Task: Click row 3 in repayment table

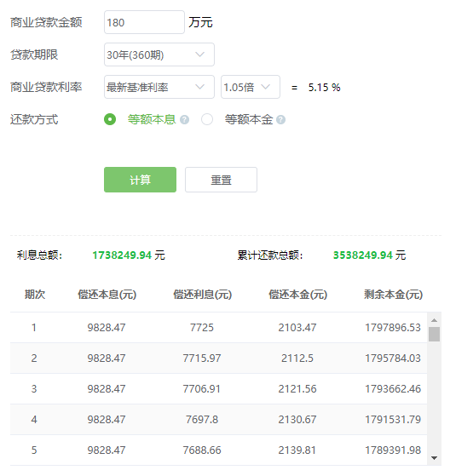Action: pos(218,389)
